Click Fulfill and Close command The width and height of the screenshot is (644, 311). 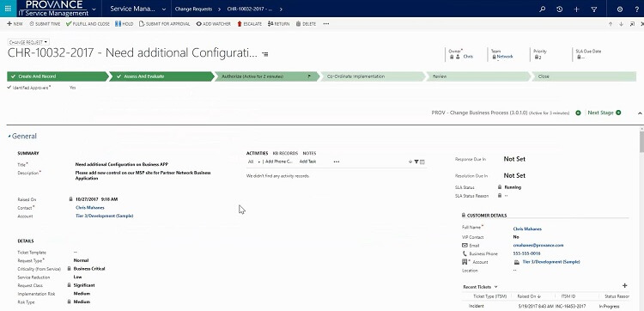click(88, 24)
